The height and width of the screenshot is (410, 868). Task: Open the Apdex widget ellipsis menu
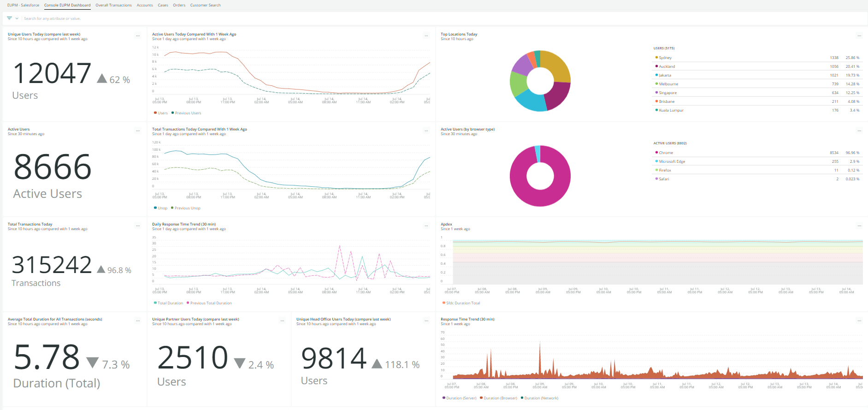[859, 226]
